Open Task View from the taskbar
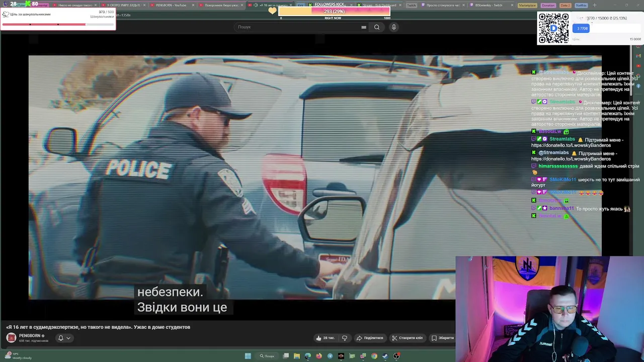 (286, 356)
